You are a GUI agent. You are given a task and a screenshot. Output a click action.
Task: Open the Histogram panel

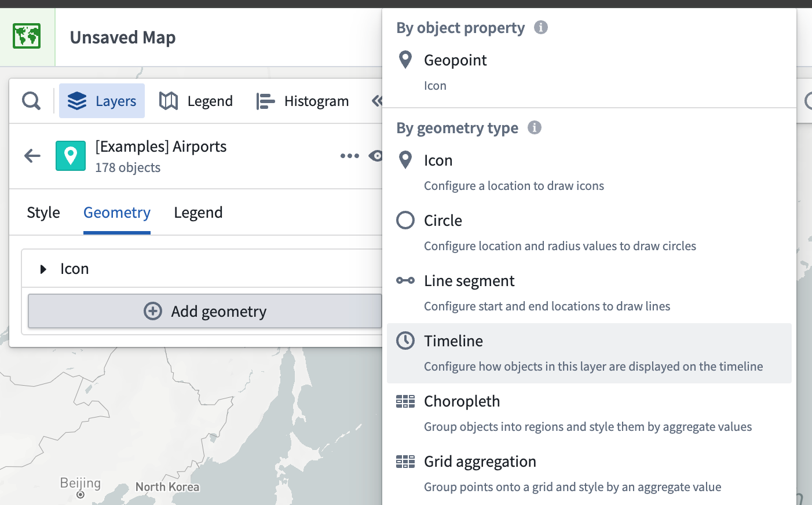pos(302,101)
